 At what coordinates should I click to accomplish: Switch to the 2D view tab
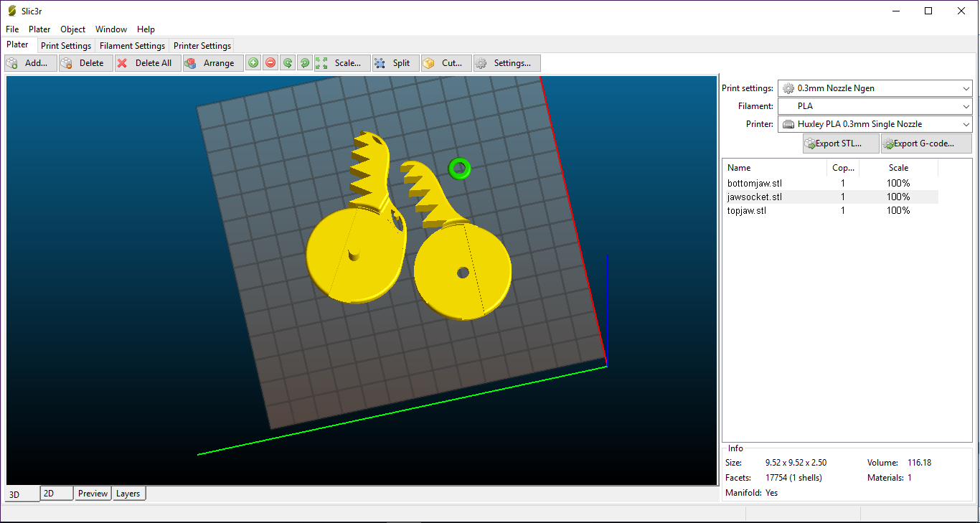pos(57,494)
